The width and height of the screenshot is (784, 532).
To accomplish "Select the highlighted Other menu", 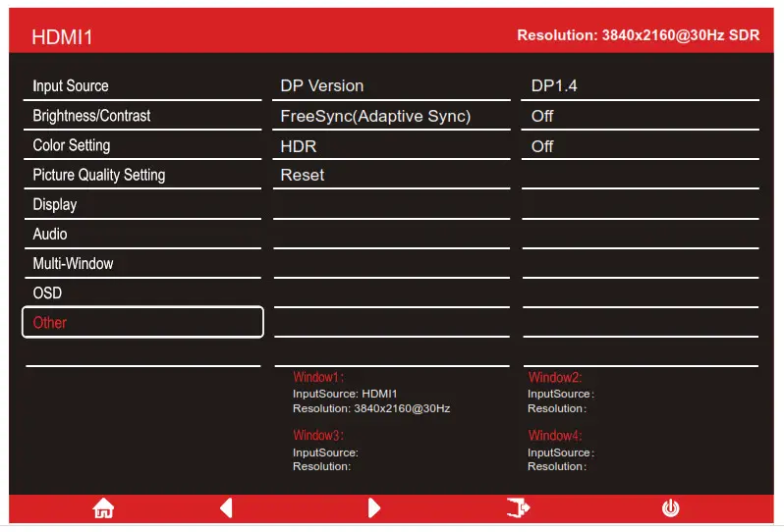I will [x=142, y=322].
